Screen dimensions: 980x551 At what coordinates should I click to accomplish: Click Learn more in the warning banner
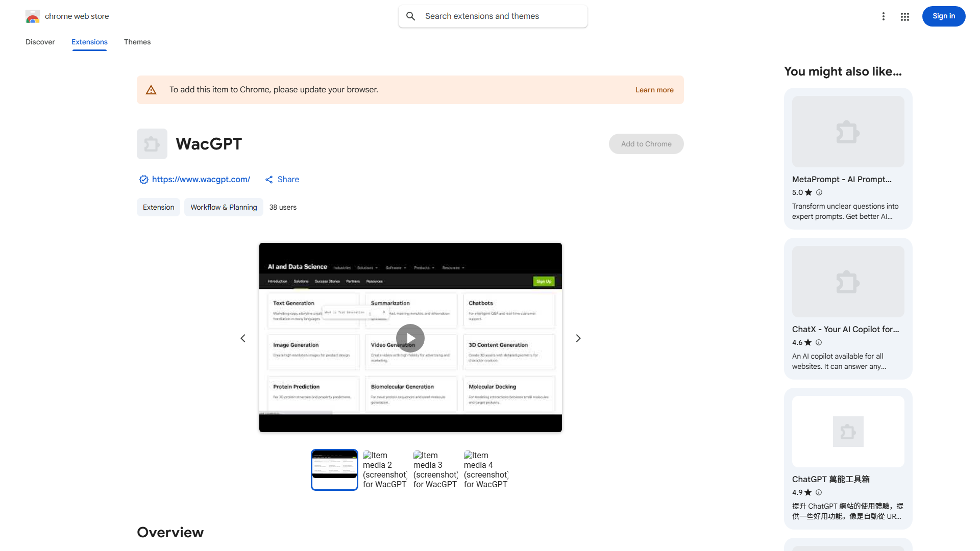click(654, 90)
